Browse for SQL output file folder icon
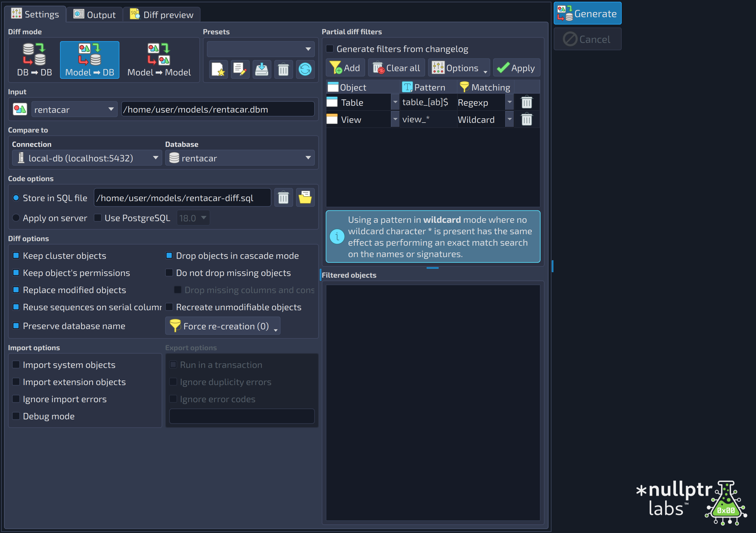This screenshot has width=756, height=533. point(305,198)
